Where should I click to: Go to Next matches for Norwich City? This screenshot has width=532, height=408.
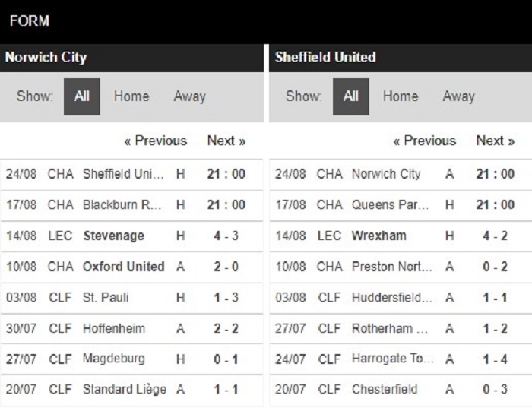point(226,141)
